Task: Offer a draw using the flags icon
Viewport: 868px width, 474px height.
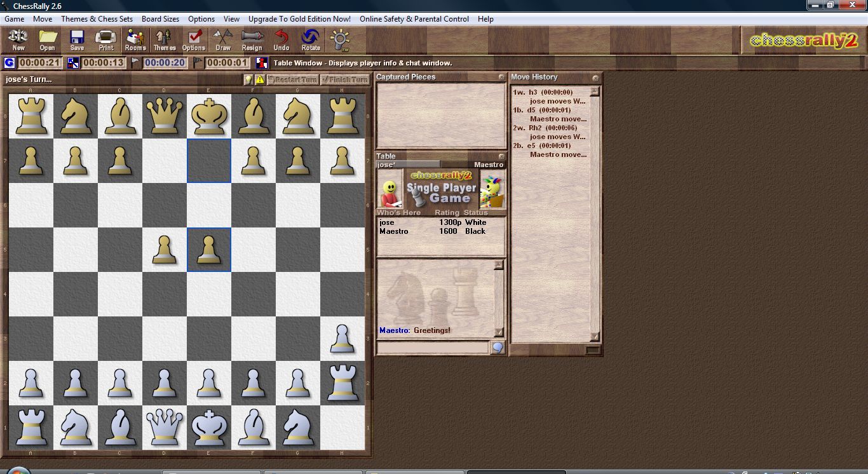Action: tap(223, 39)
